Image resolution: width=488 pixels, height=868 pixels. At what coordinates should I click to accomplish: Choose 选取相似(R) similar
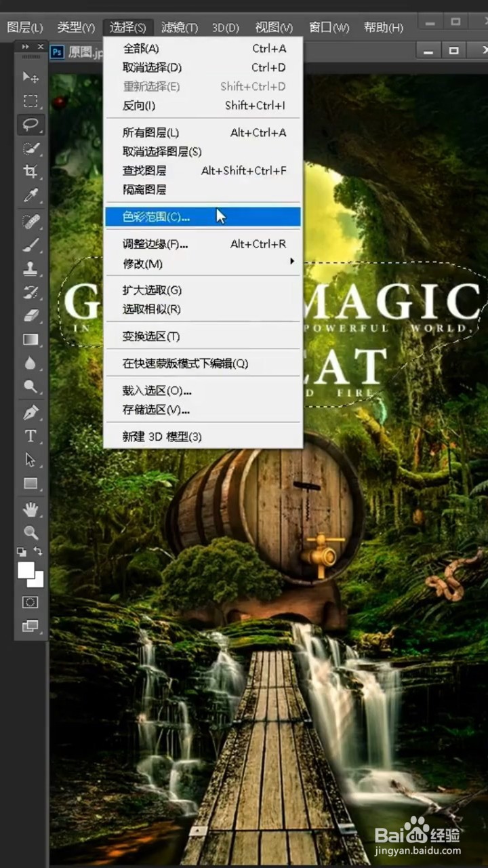point(203,309)
